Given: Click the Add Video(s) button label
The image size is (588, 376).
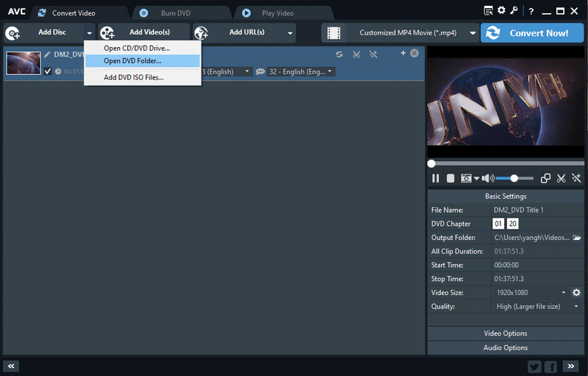Looking at the screenshot, I should click(x=150, y=32).
